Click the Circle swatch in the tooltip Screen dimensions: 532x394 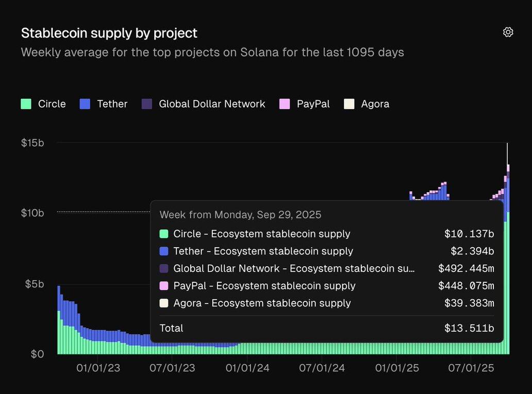[164, 234]
